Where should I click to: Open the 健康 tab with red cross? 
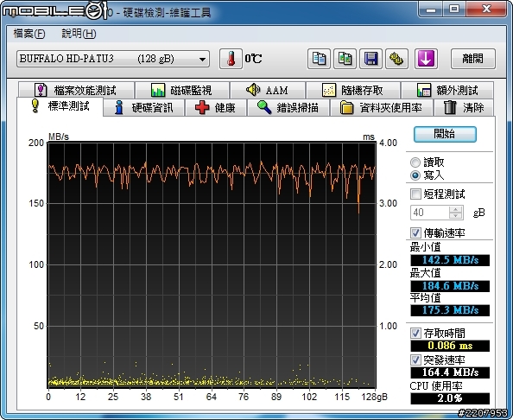click(216, 108)
